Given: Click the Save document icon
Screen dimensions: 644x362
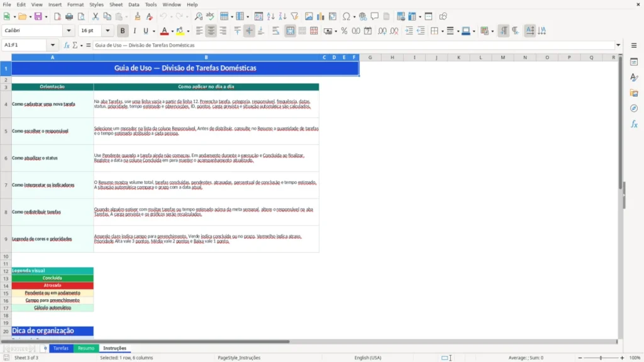Looking at the screenshot, I should tap(38, 16).
